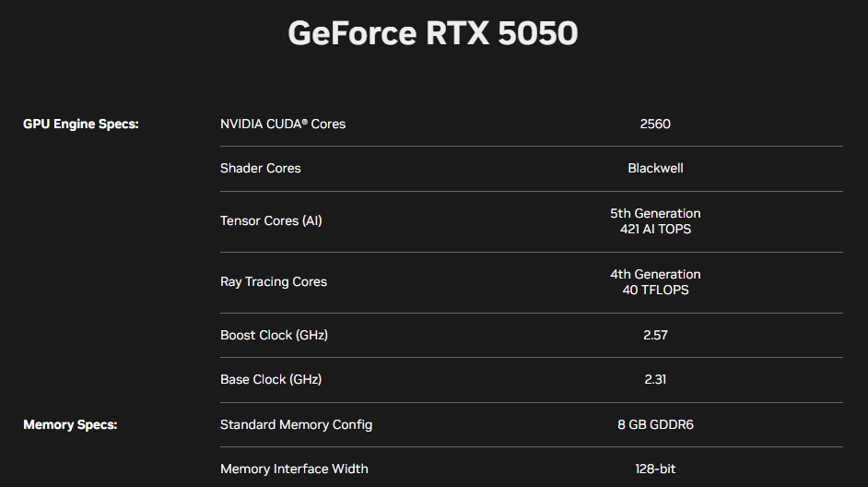This screenshot has width=868, height=487.
Task: Click the Standard Memory Config label
Action: (x=296, y=425)
